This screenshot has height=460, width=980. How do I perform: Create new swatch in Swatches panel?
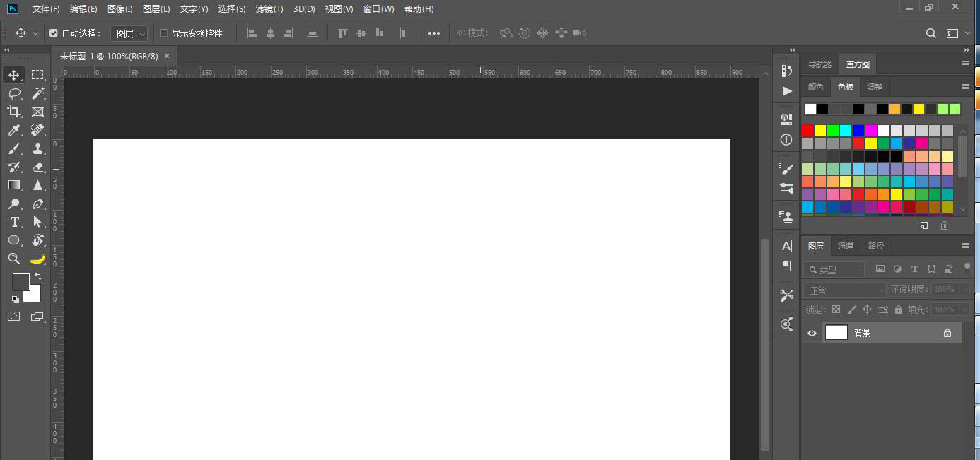pyautogui.click(x=924, y=225)
